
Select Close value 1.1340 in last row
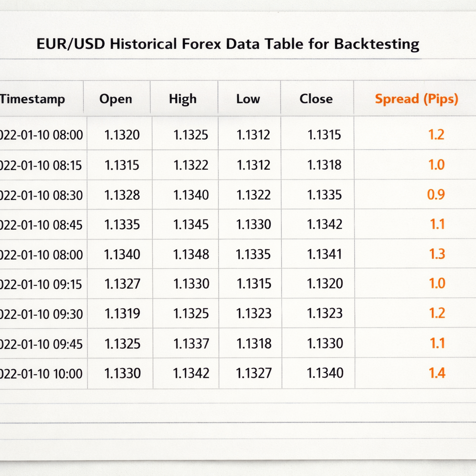pos(325,373)
